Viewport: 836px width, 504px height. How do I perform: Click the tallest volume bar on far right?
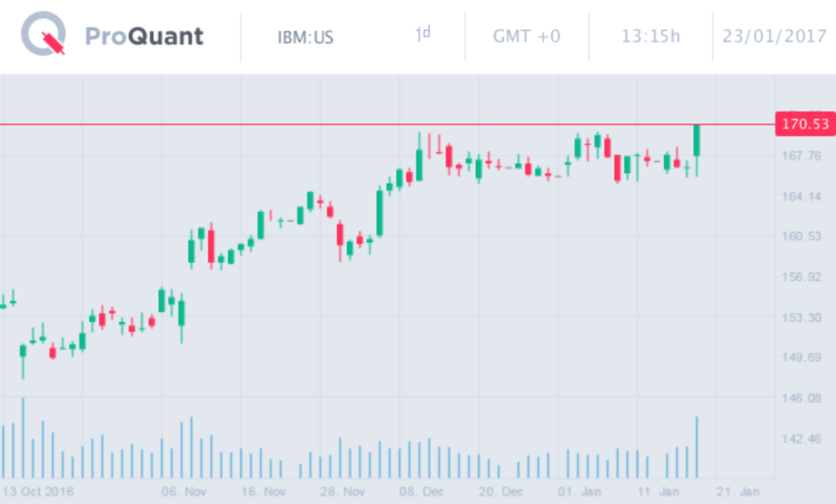697,447
